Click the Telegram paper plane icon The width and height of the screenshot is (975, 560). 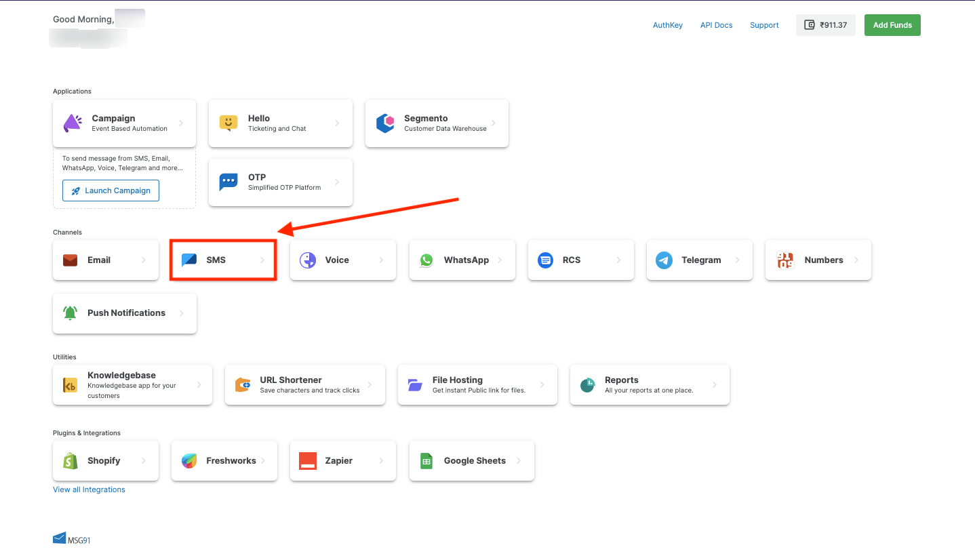[664, 260]
